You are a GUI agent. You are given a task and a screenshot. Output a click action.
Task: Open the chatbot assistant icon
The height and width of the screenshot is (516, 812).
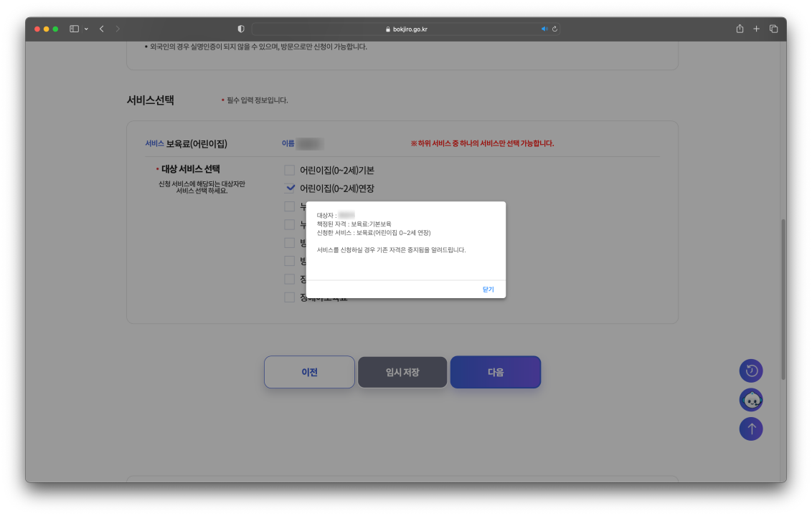click(x=751, y=400)
